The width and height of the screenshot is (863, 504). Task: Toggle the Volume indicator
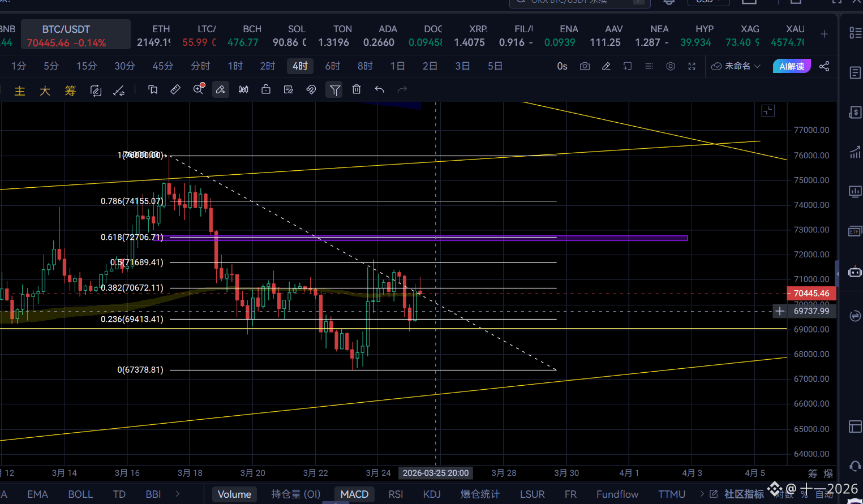click(x=234, y=494)
